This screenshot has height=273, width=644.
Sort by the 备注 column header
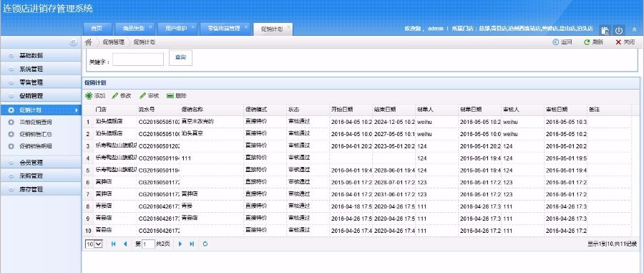pos(609,110)
